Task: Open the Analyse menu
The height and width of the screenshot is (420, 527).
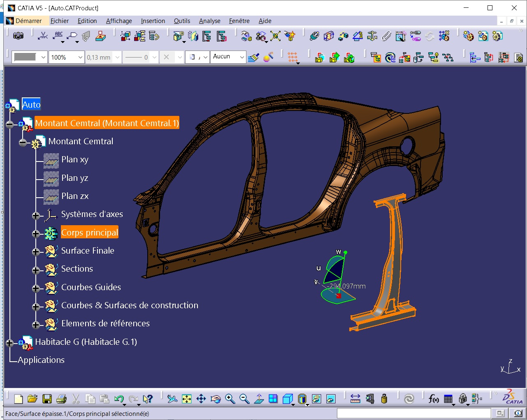Action: 210,21
